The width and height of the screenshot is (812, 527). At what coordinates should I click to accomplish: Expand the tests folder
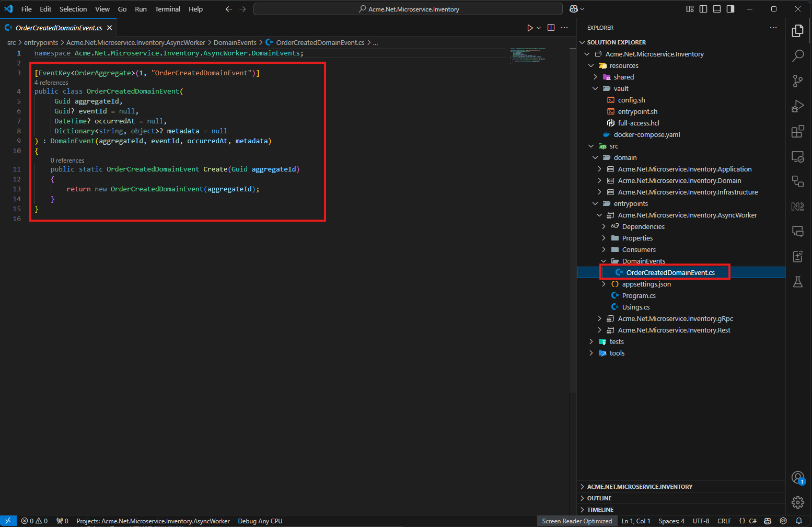[591, 341]
